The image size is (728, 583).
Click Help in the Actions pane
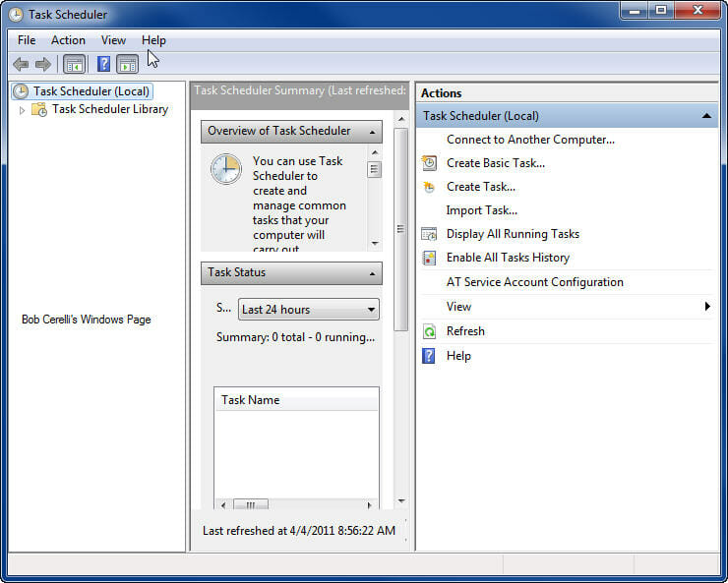click(x=458, y=356)
